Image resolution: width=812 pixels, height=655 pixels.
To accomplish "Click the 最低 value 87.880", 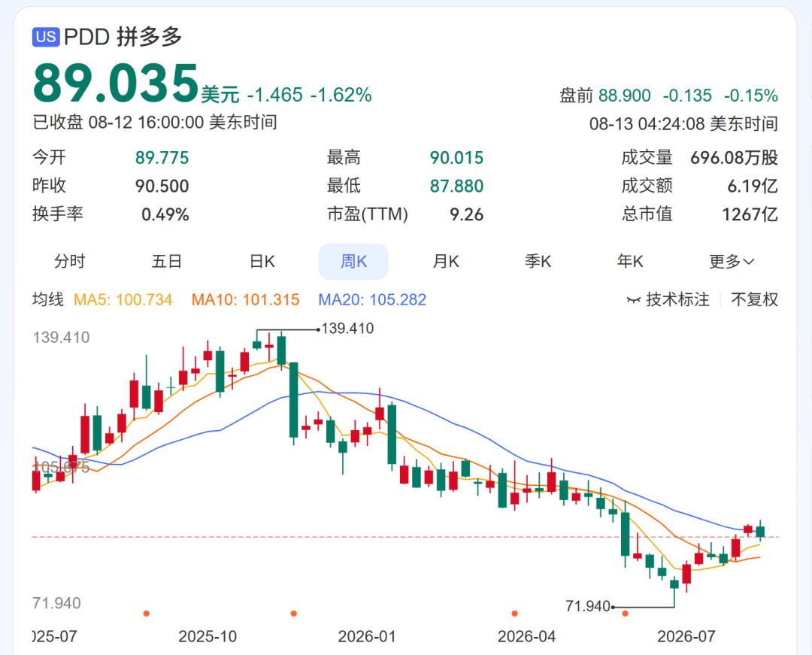I will (457, 186).
